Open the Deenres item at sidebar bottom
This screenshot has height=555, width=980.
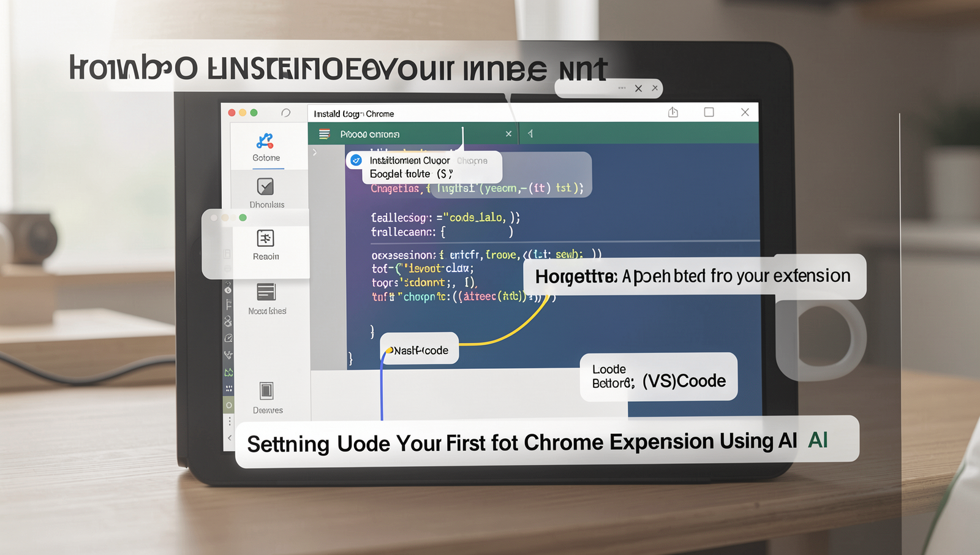point(267,398)
